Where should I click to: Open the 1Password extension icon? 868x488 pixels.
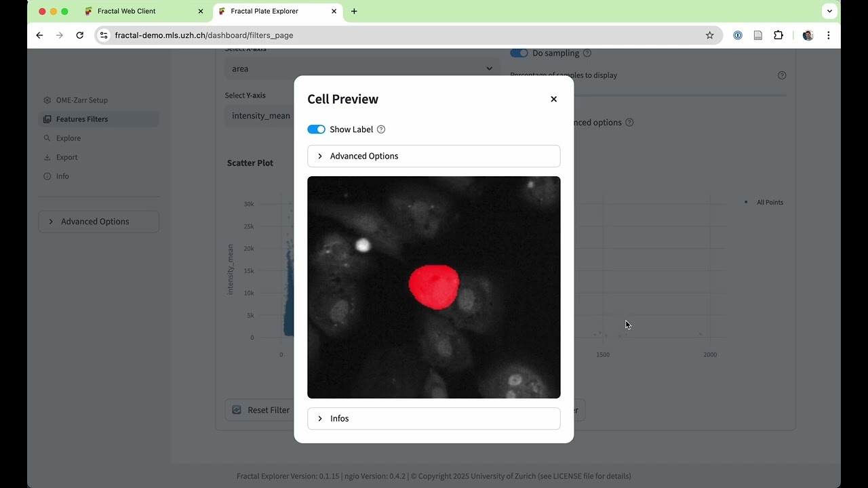(738, 35)
